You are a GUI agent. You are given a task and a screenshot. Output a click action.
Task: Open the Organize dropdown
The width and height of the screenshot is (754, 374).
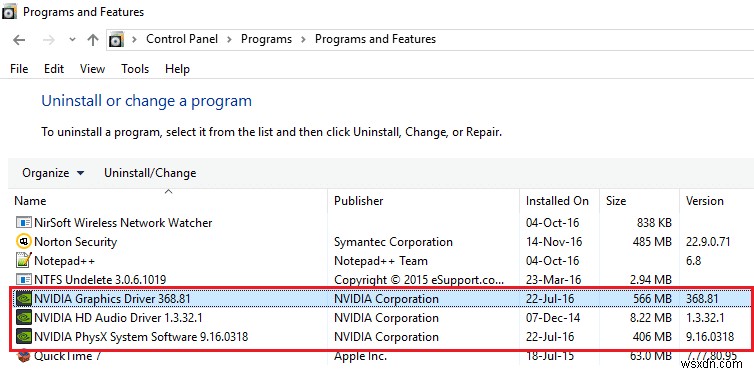coord(53,173)
